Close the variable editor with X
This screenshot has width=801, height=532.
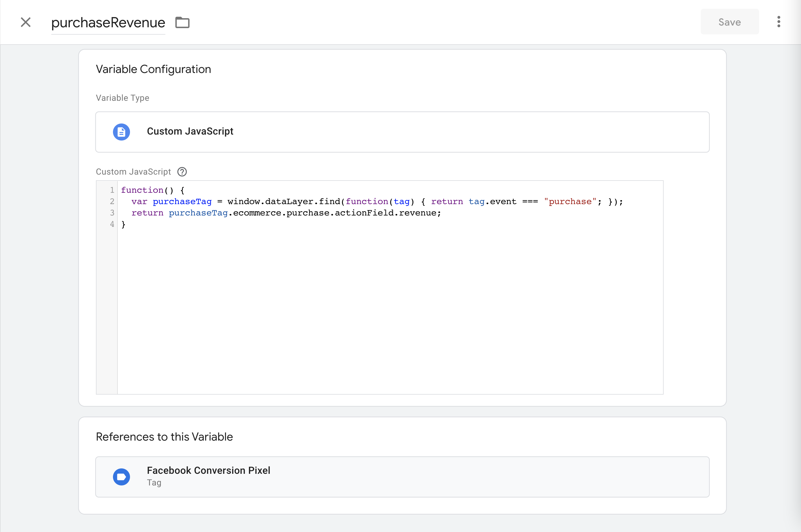click(26, 22)
